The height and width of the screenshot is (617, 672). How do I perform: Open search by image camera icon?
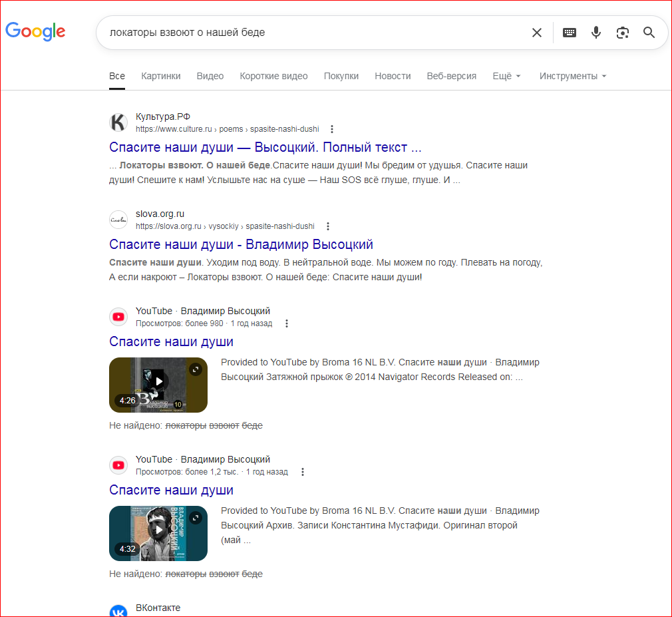point(623,33)
